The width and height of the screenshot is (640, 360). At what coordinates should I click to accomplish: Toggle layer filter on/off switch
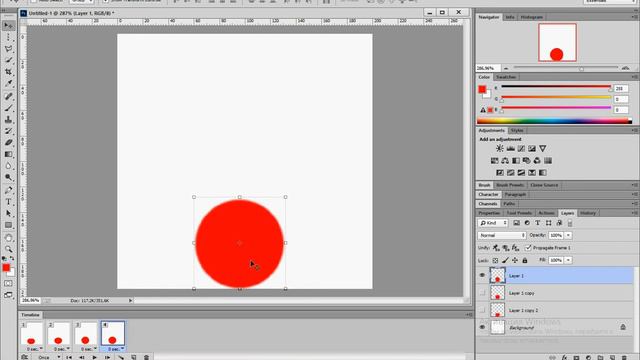[570, 223]
